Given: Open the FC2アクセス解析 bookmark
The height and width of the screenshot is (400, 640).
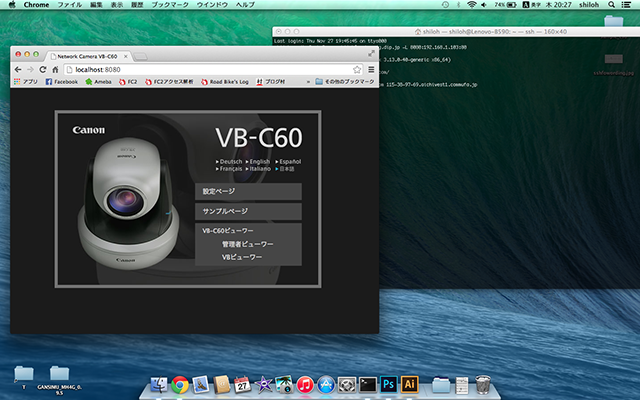Looking at the screenshot, I should 169,82.
